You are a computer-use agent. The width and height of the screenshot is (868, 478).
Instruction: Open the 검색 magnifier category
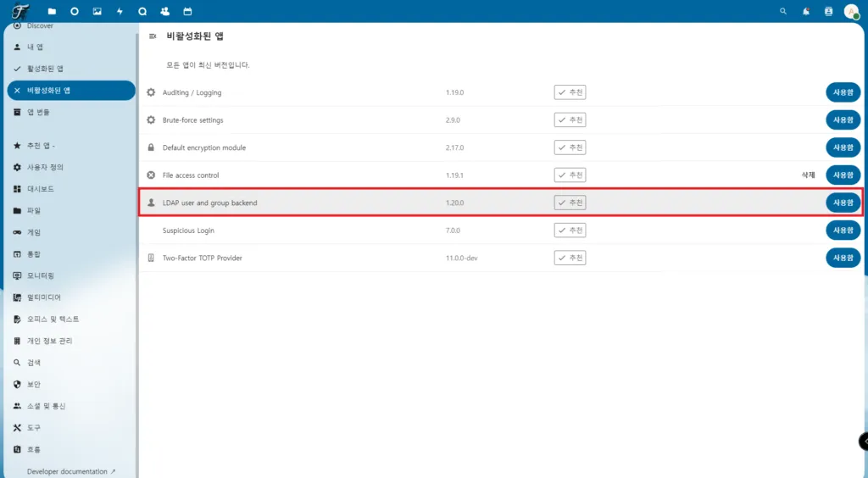click(x=71, y=363)
